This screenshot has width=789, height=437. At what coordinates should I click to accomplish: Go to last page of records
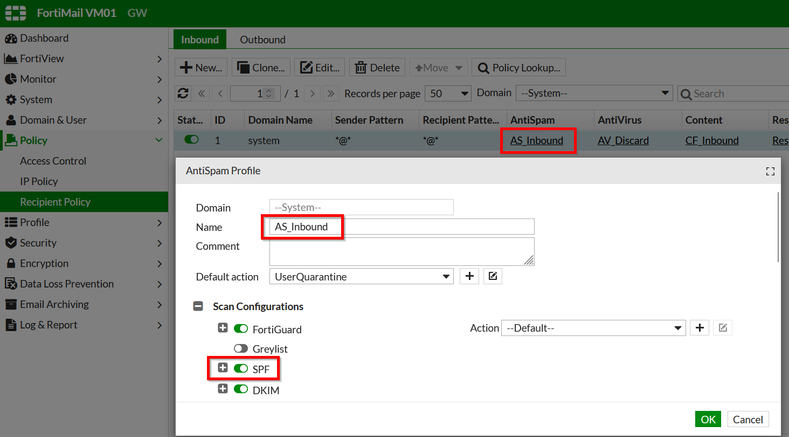331,93
